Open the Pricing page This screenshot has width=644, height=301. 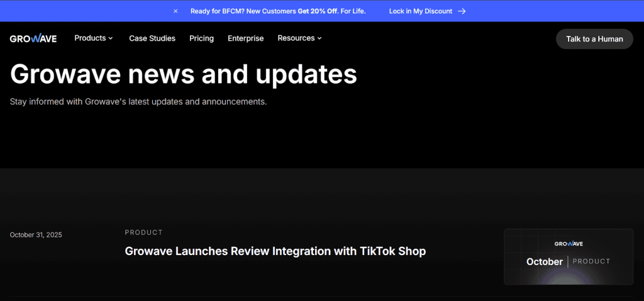(x=201, y=38)
